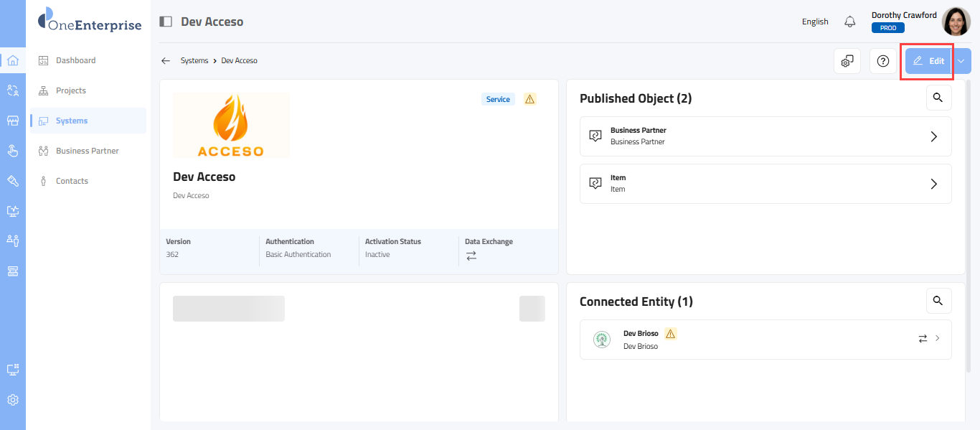Click the Edit button
The height and width of the screenshot is (430, 980).
[x=928, y=61]
